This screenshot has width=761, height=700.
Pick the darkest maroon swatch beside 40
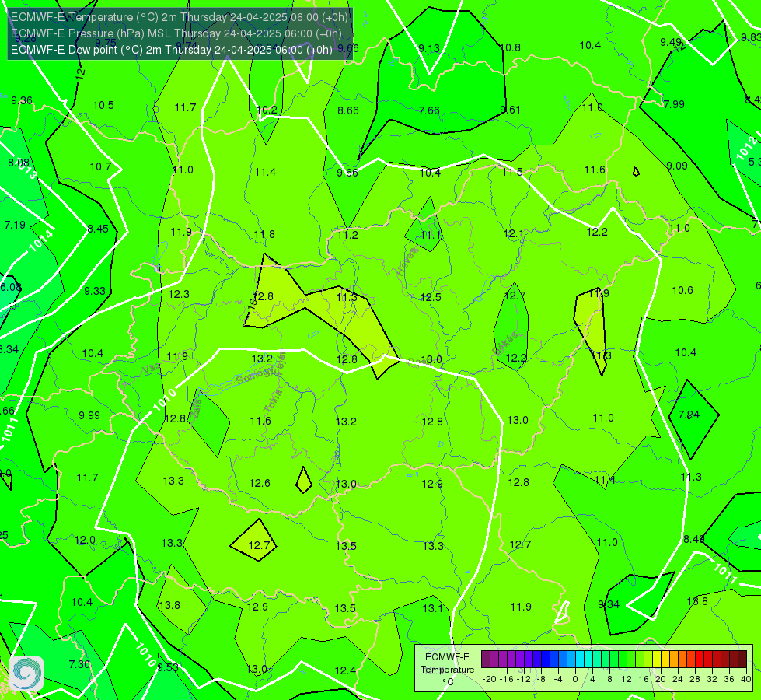pos(742,660)
